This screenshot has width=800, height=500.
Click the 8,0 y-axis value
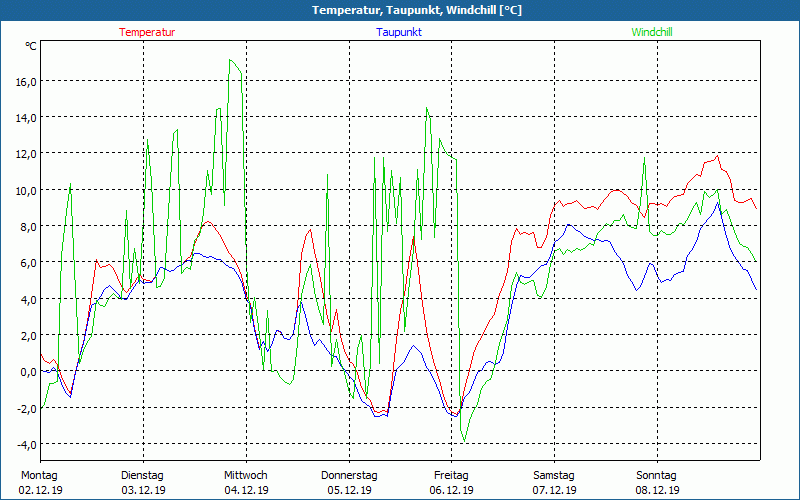tap(29, 227)
